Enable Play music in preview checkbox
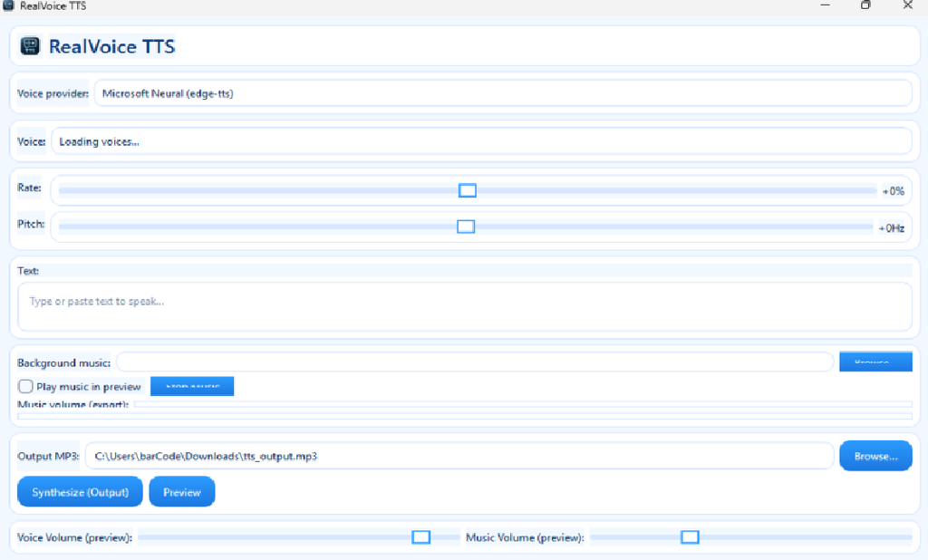 coord(25,387)
